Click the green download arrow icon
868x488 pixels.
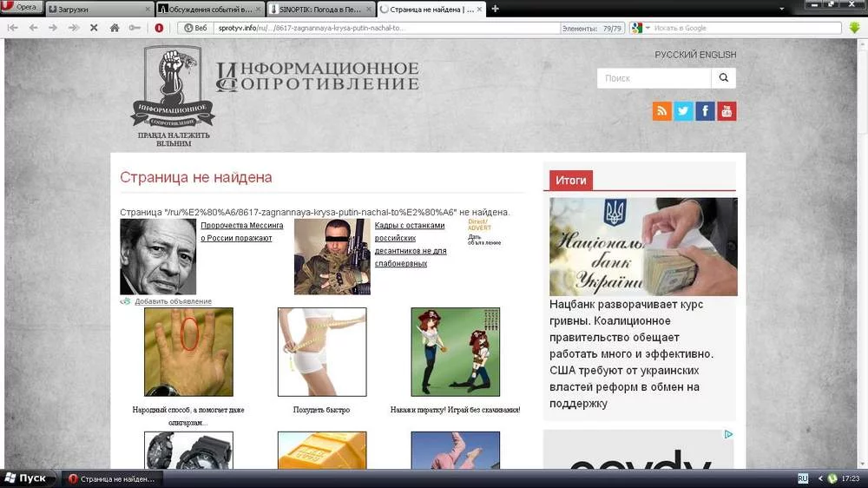click(x=854, y=28)
